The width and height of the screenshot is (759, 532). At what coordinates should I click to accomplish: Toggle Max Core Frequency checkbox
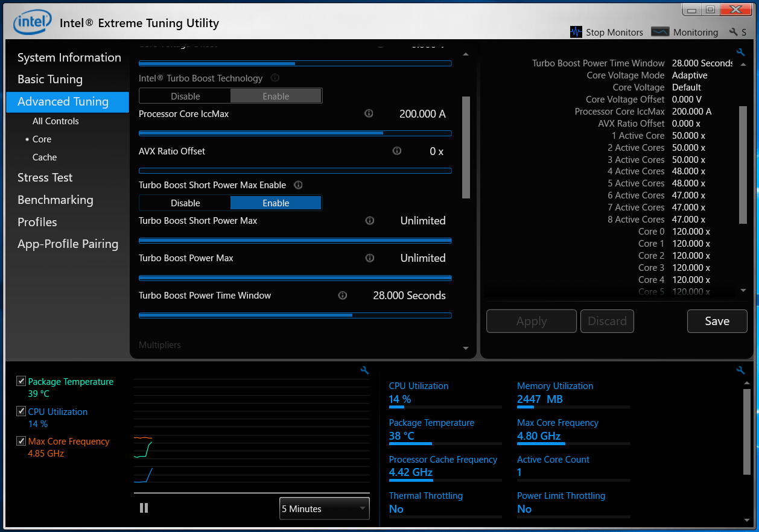pyautogui.click(x=21, y=441)
